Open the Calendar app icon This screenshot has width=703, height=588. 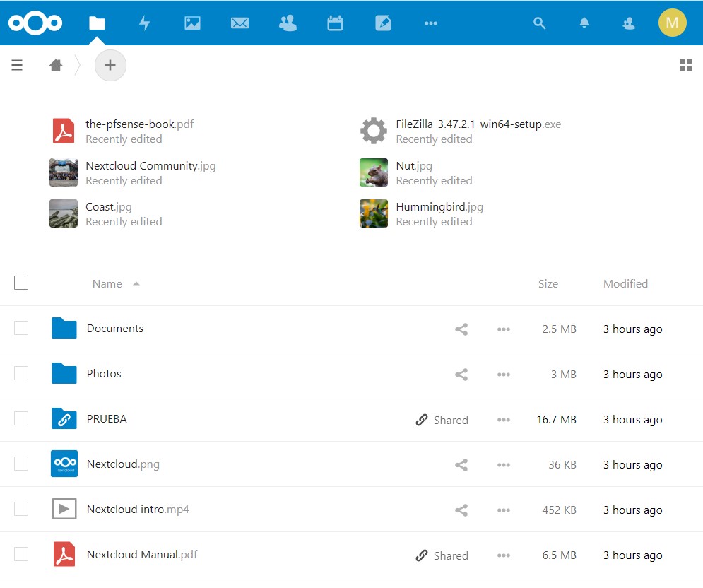tap(335, 23)
